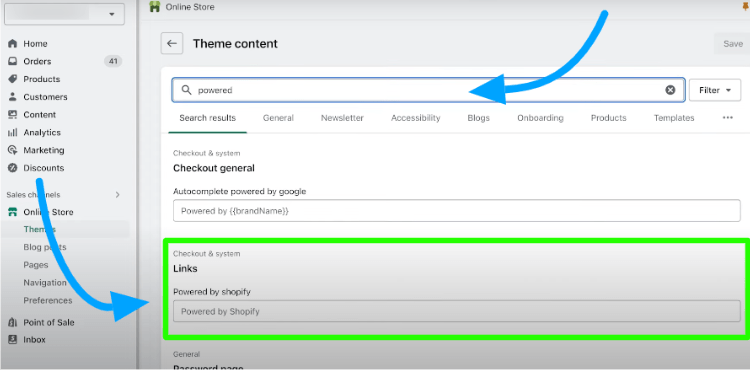Click the Online Store storefront icon in sidebar
This screenshot has width=750, height=372.
[x=13, y=212]
